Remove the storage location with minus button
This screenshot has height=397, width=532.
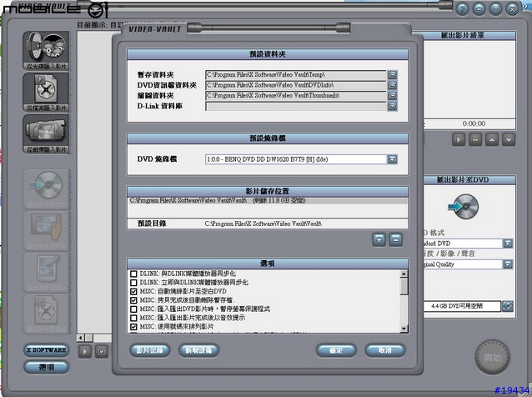coord(395,239)
